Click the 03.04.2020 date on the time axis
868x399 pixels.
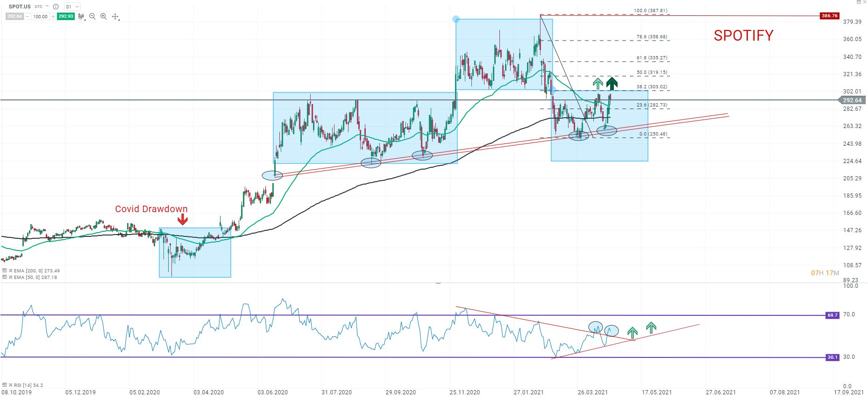(208, 392)
